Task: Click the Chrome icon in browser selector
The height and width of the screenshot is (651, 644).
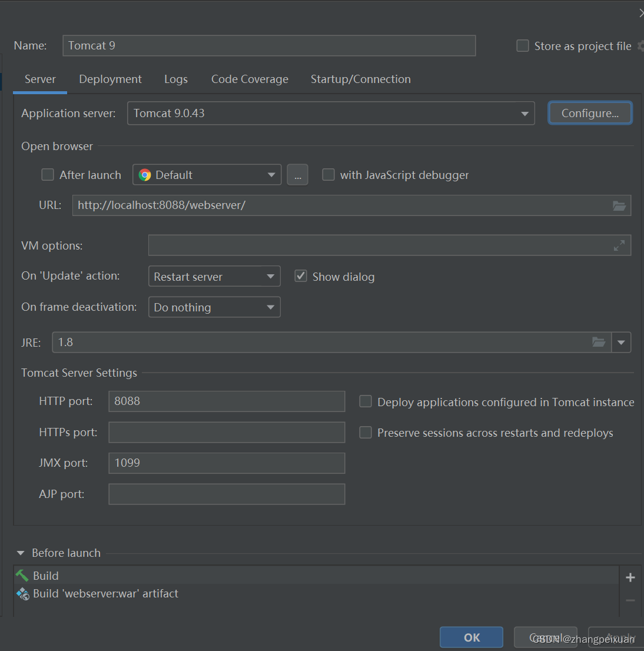Action: coord(145,175)
